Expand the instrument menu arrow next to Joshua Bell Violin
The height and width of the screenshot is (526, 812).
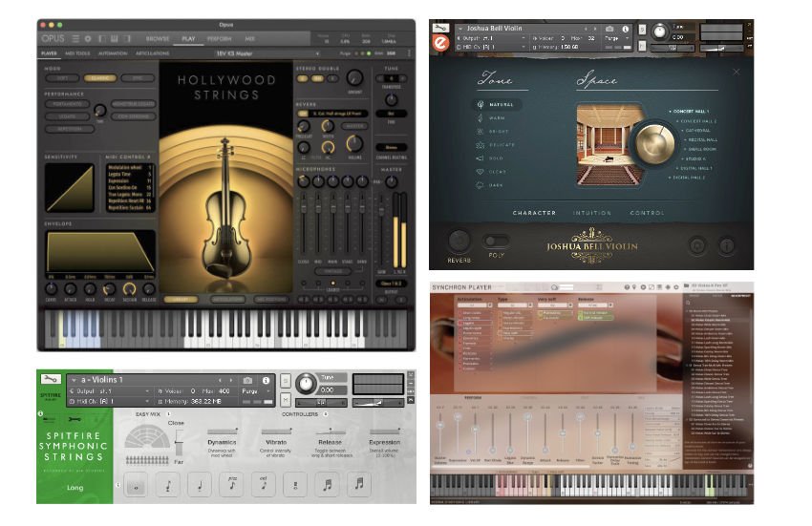[459, 29]
